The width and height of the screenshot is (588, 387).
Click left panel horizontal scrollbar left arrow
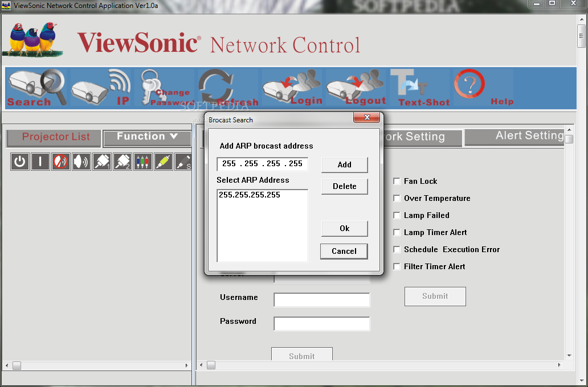coord(7,365)
